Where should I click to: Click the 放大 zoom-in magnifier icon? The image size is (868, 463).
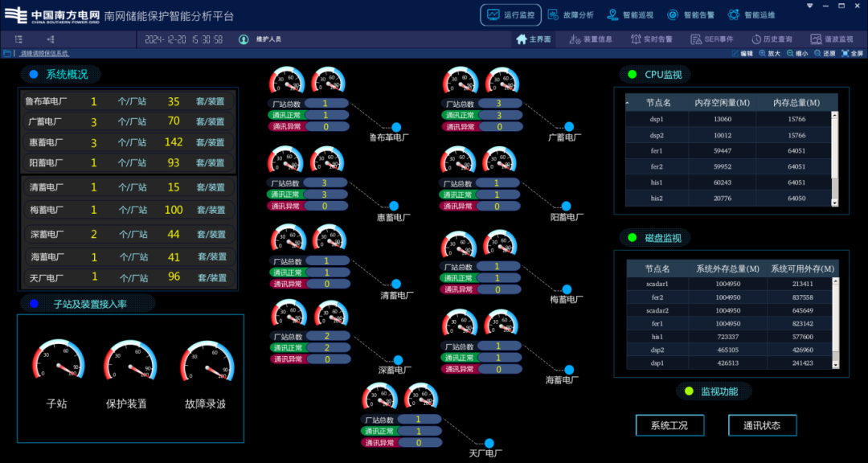pyautogui.click(x=762, y=54)
